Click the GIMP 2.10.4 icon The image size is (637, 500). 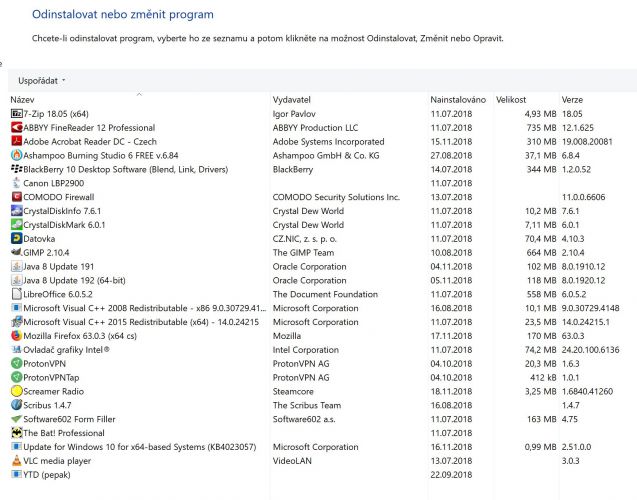[16, 252]
